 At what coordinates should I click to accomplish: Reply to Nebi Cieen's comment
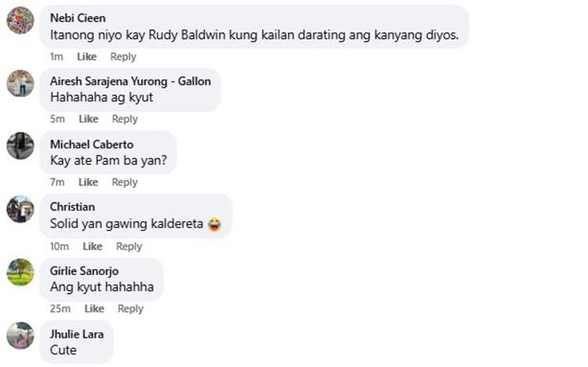point(123,56)
